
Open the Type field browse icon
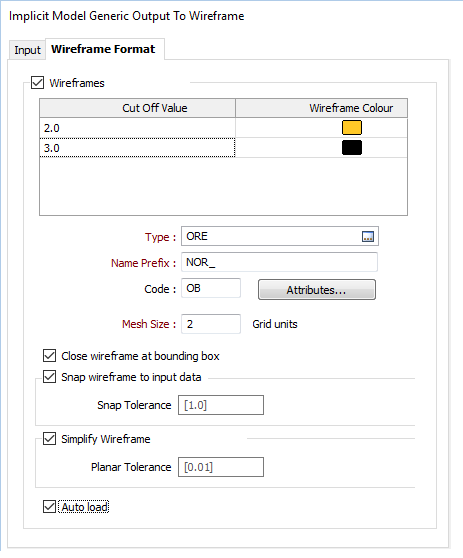(x=368, y=236)
